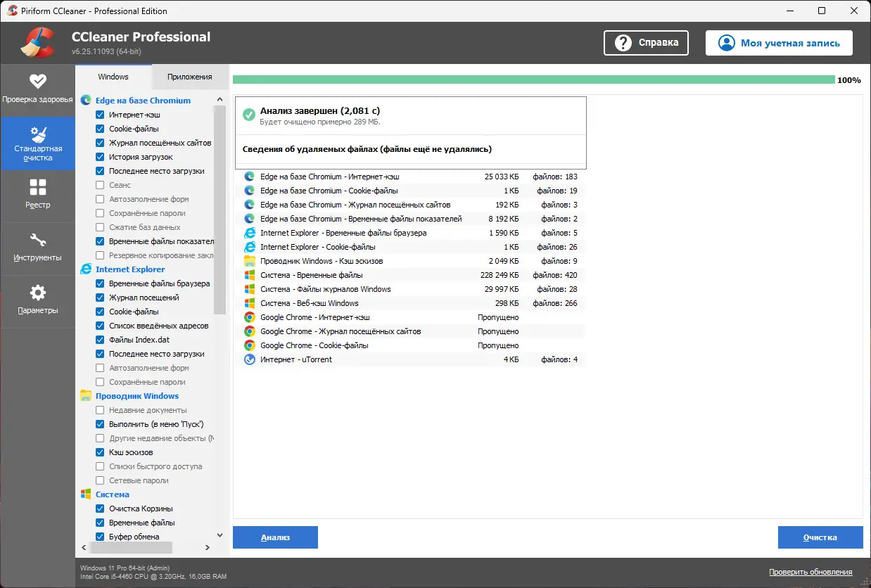871x588 pixels.
Task: Open Моя учетная запись
Action: click(779, 43)
